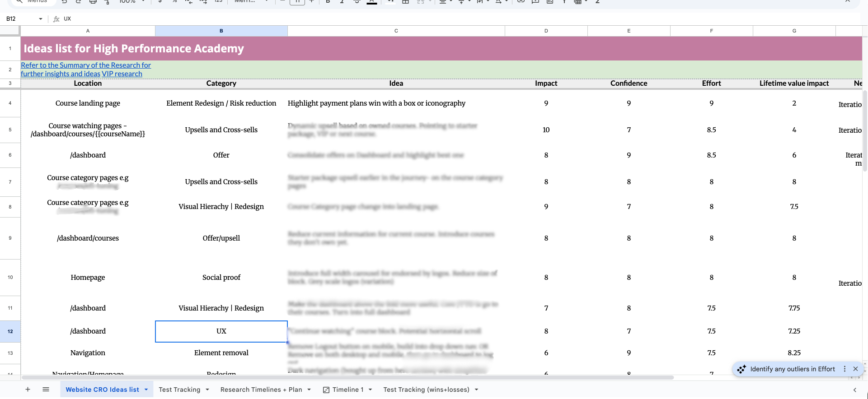
Task: Switch to Timeline 1 tab
Action: [348, 390]
